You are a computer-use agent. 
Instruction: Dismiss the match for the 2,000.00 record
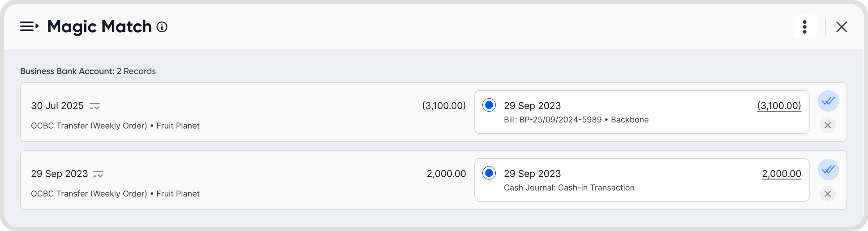(828, 194)
